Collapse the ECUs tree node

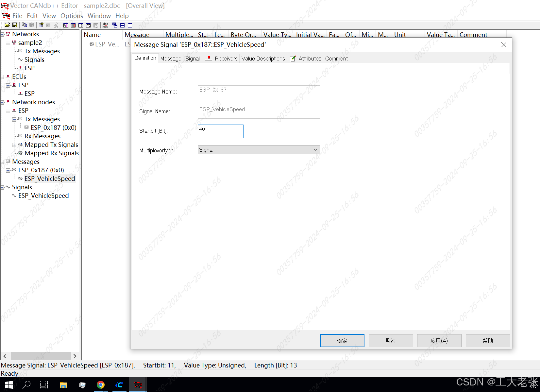click(x=2, y=77)
